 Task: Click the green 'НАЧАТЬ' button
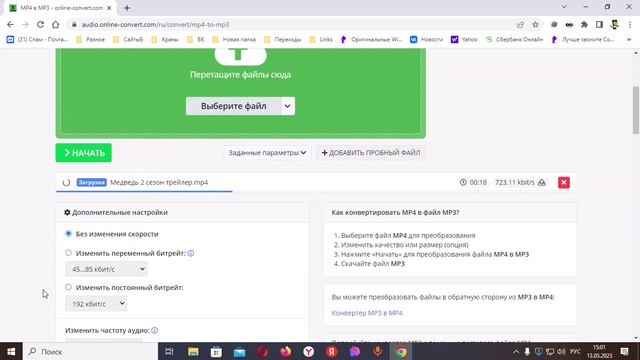click(84, 153)
